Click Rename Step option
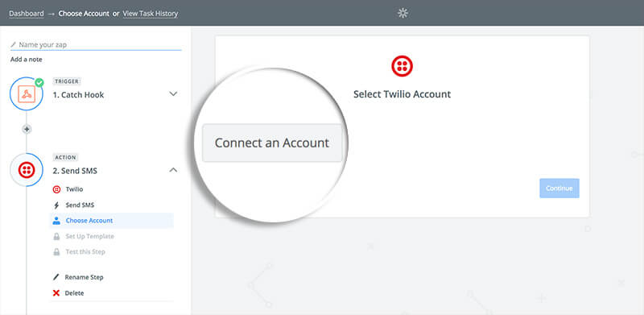This screenshot has height=315, width=644. point(85,277)
